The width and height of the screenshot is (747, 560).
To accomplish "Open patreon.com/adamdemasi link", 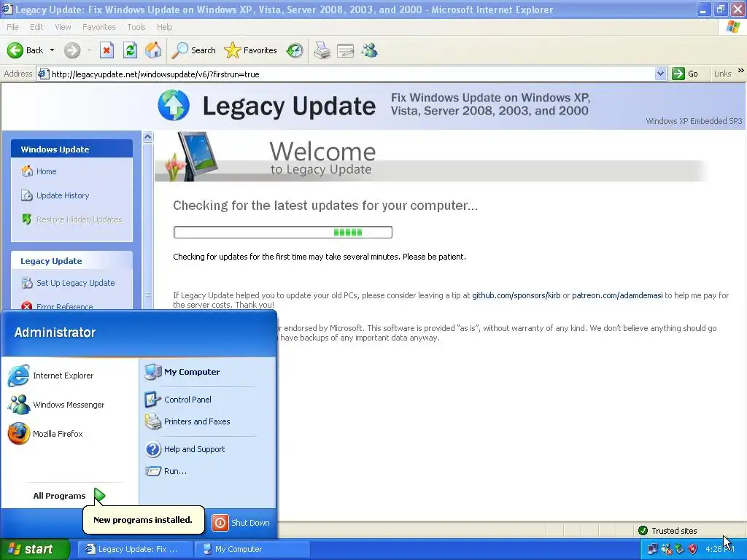I will coord(617,295).
